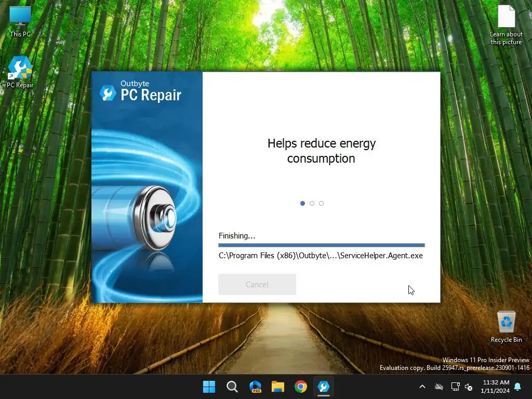532x399 pixels.
Task: Open the notification bell
Action: [x=518, y=387]
